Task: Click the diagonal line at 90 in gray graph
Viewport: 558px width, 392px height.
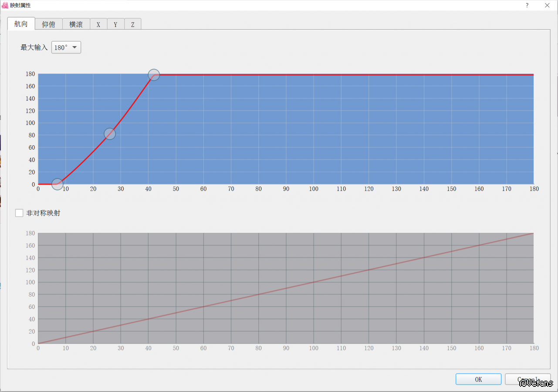Action: click(286, 288)
